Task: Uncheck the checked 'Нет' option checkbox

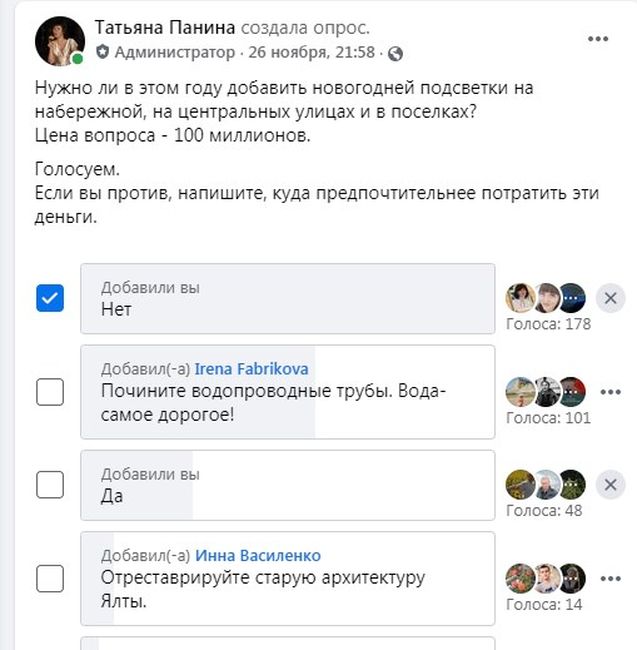Action: (x=50, y=298)
